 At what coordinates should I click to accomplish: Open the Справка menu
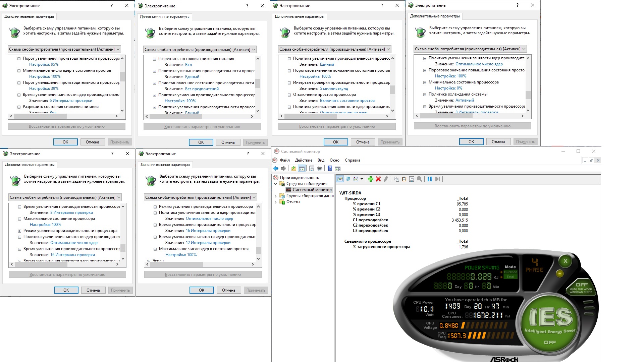(x=352, y=160)
